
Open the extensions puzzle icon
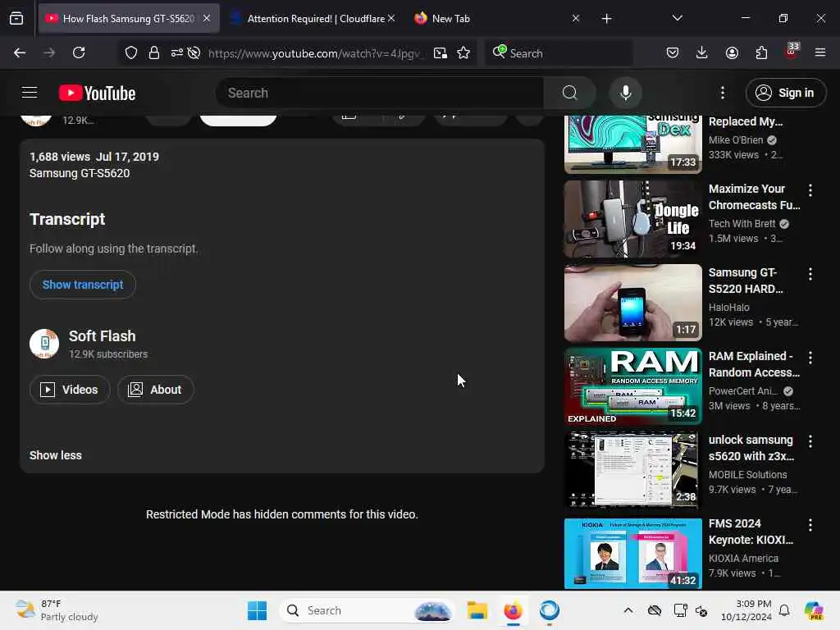761,52
